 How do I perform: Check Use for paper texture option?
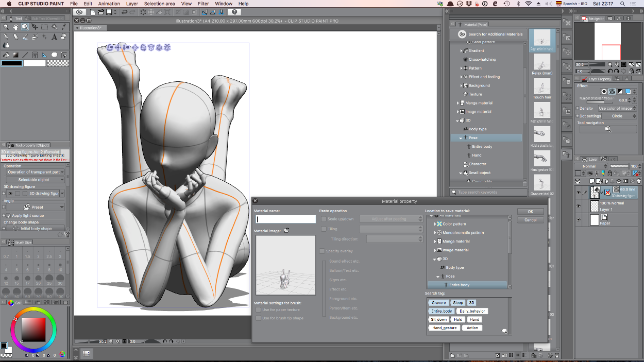(259, 309)
